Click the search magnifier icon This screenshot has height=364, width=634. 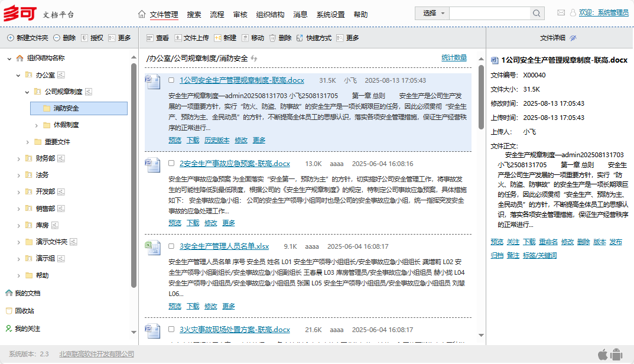pos(537,14)
